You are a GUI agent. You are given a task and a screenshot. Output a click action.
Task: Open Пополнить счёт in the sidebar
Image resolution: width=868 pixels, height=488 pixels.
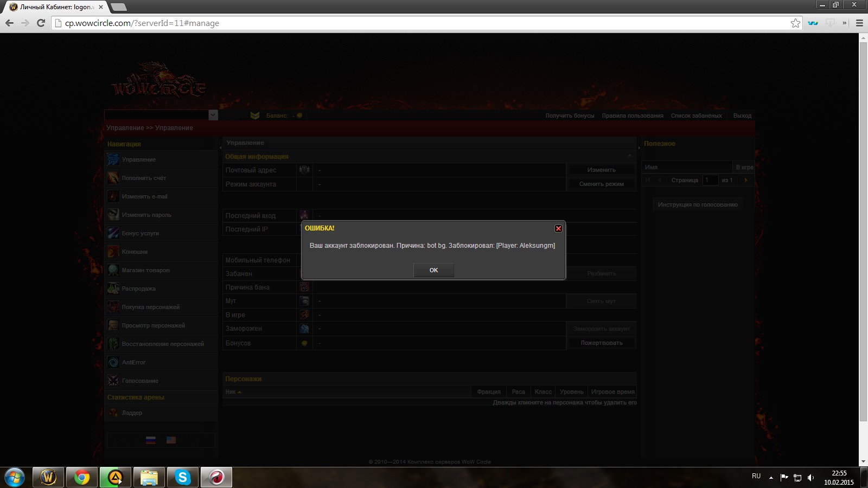pyautogui.click(x=161, y=178)
